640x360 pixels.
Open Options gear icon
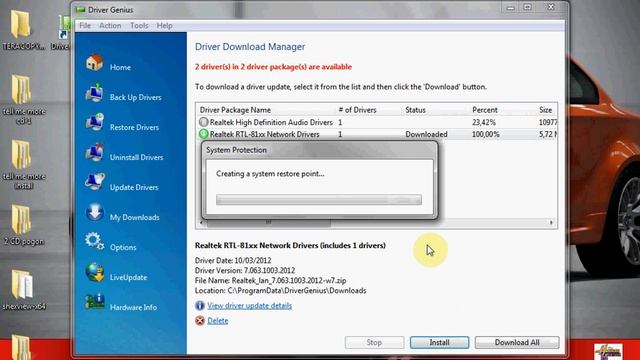click(94, 242)
